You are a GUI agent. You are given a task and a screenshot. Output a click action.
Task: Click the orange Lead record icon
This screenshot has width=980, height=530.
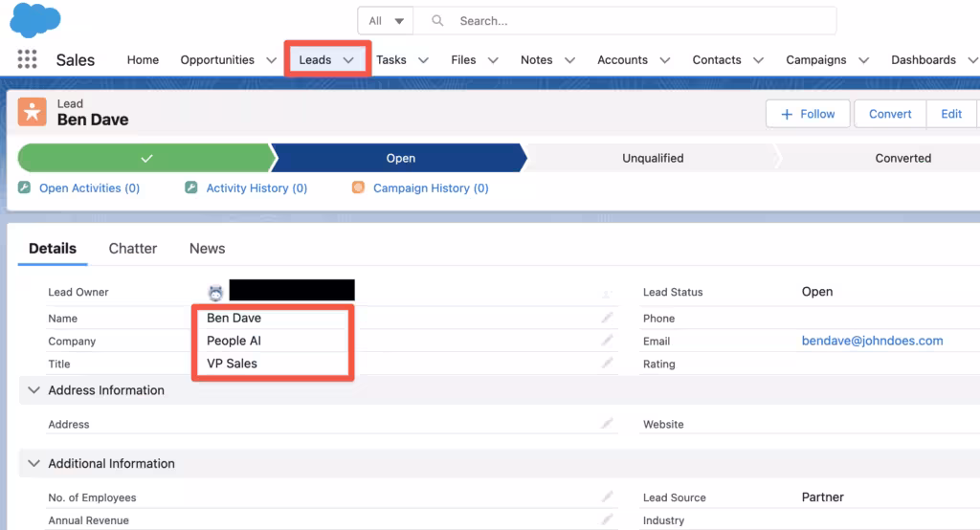[32, 112]
